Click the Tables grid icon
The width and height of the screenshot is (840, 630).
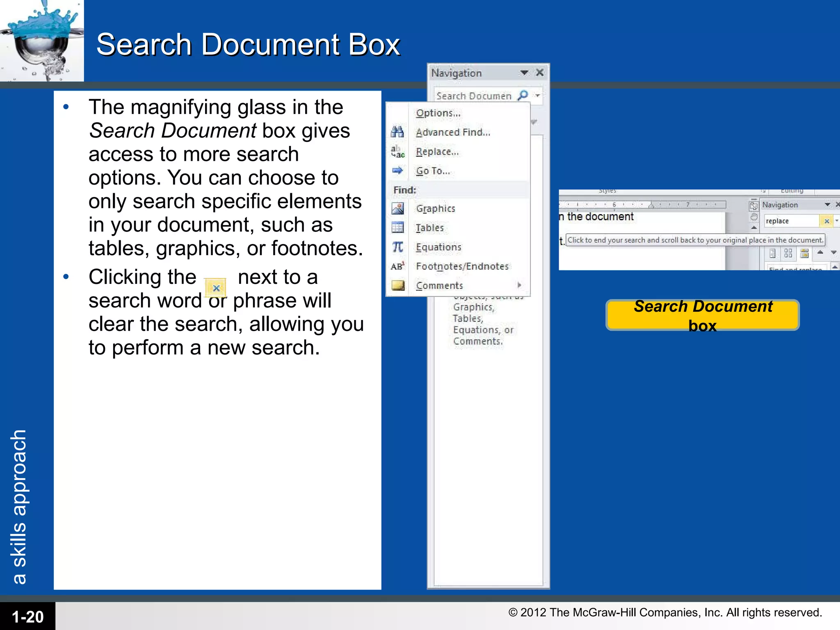397,227
